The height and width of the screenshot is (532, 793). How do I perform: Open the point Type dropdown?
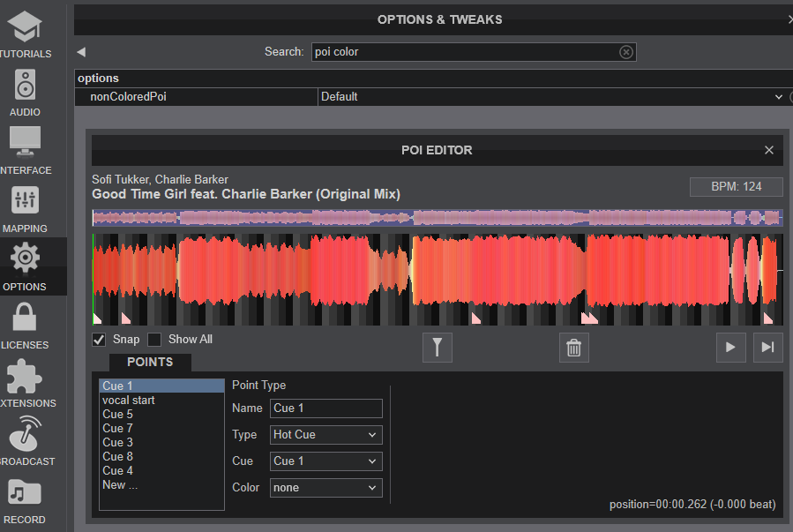(x=326, y=435)
